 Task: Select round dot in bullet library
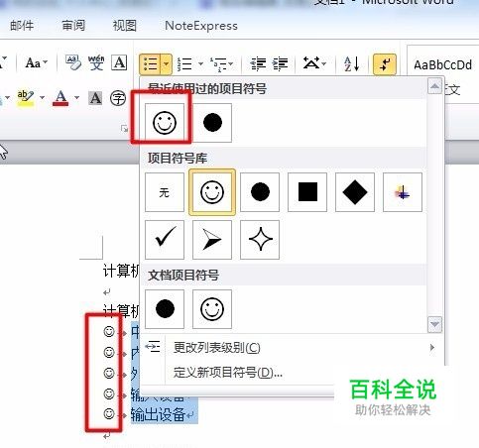pos(260,192)
